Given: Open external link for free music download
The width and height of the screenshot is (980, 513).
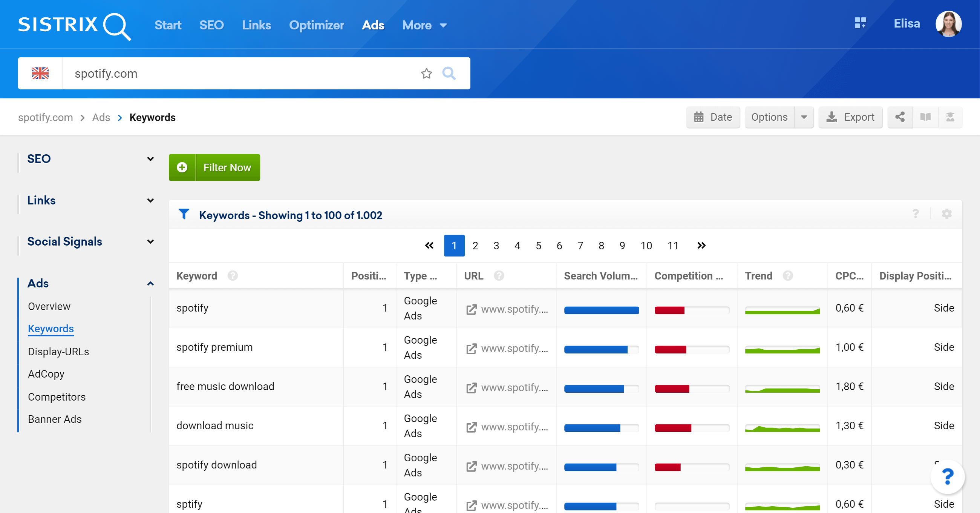Looking at the screenshot, I should point(472,388).
